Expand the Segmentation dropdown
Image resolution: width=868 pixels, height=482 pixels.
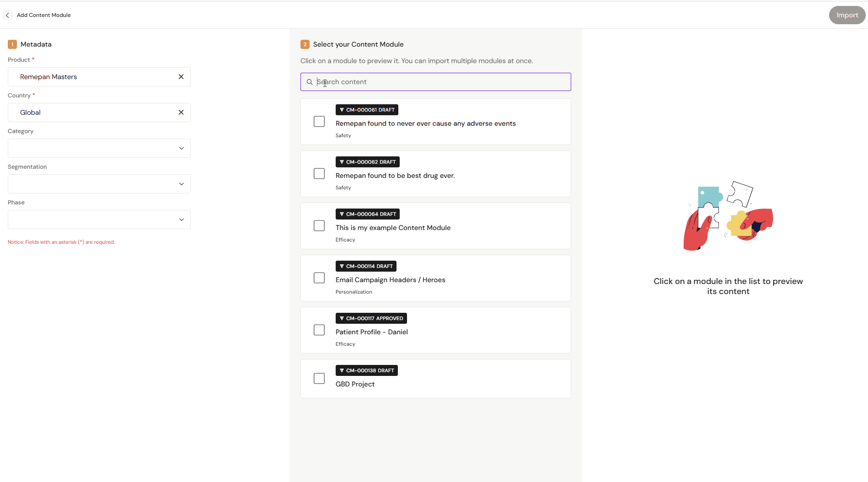click(x=99, y=184)
